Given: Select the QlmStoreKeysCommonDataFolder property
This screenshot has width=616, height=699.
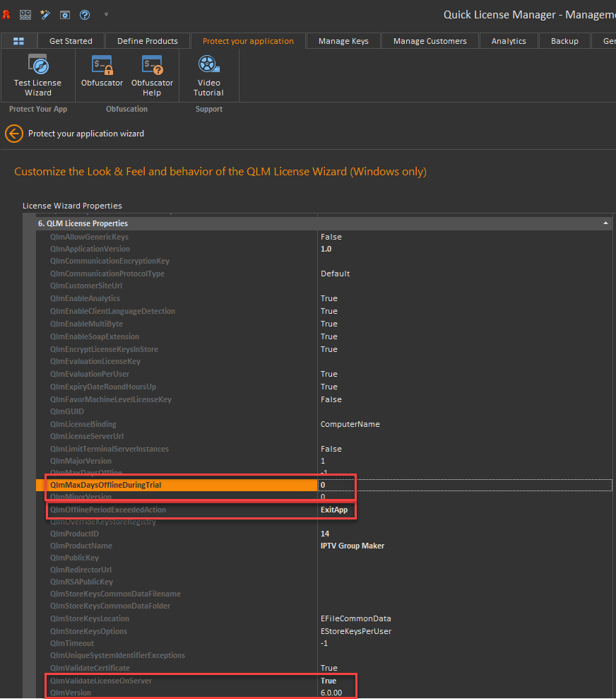Looking at the screenshot, I should click(110, 606).
